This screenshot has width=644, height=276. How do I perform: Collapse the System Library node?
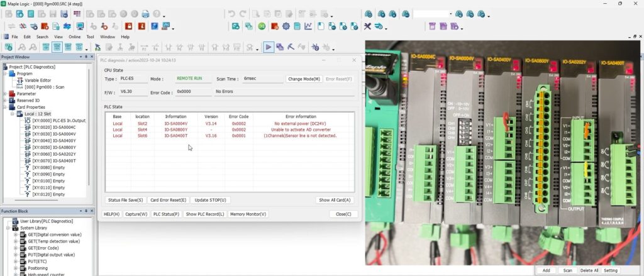[8, 228]
